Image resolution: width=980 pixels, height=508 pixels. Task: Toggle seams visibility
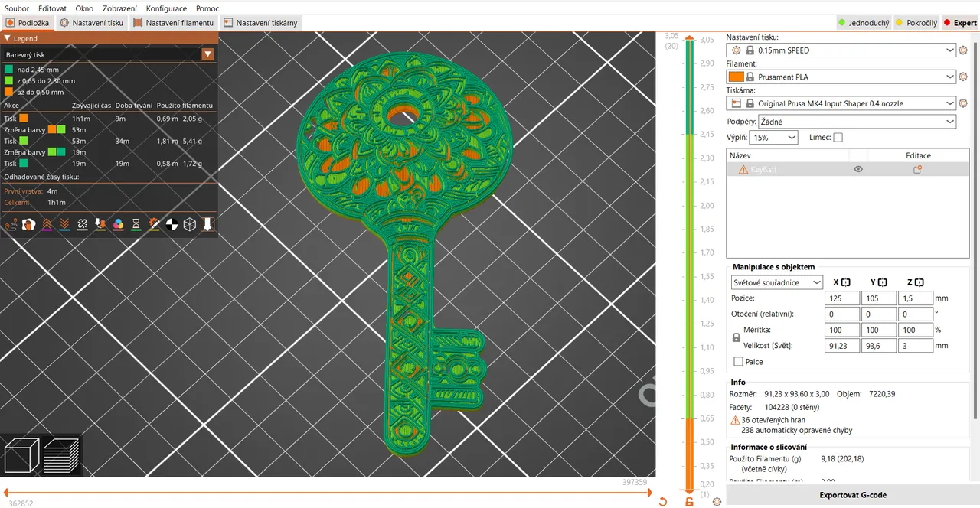coord(28,224)
